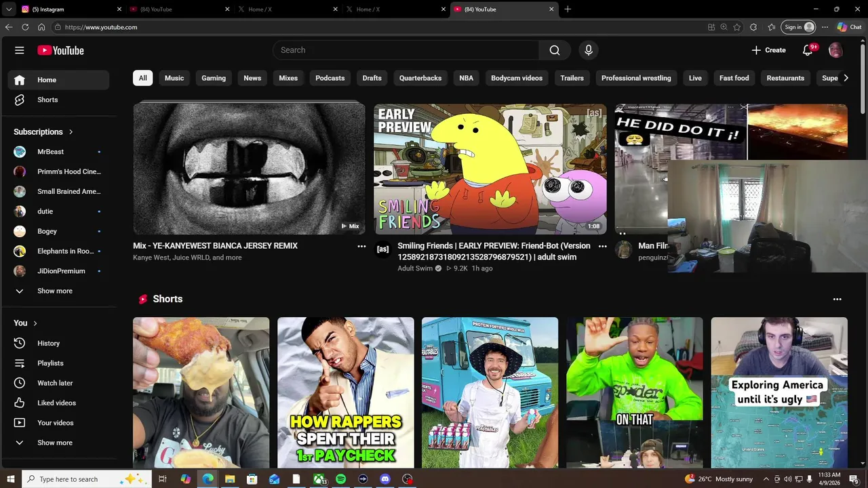Open History in the sidebar

tap(58, 343)
